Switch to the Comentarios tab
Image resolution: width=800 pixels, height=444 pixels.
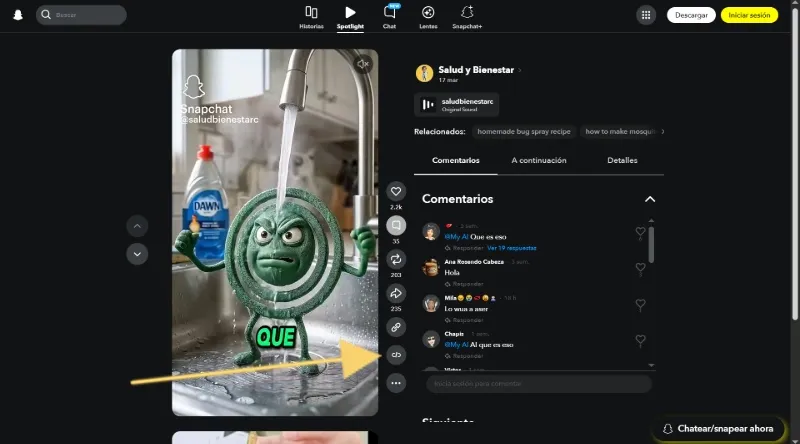point(456,160)
